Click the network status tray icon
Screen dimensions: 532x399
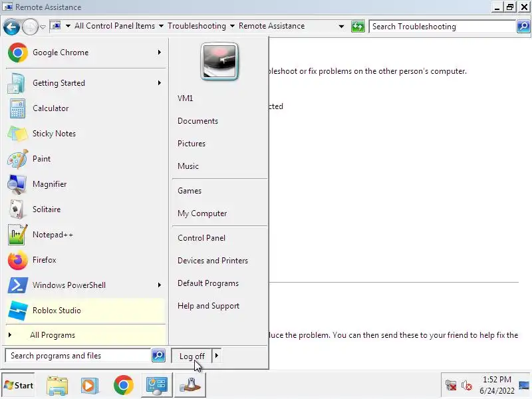[451, 386]
